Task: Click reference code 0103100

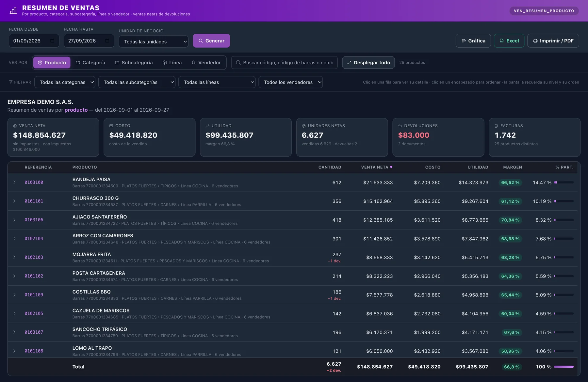Action: pos(34,183)
